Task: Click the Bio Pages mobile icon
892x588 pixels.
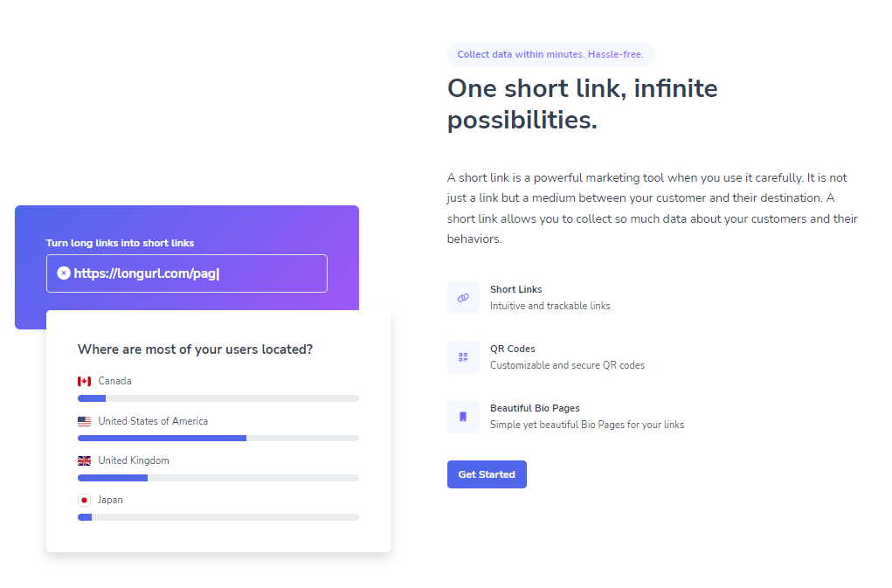Action: coord(463,417)
